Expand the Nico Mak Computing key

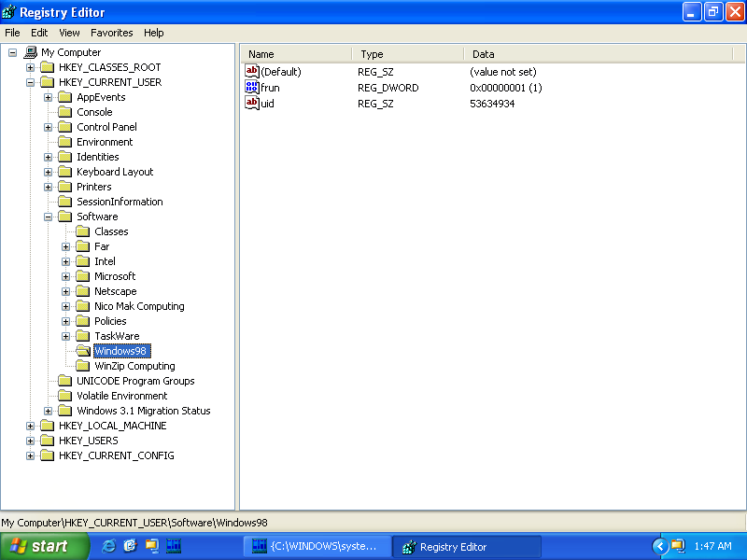66,307
